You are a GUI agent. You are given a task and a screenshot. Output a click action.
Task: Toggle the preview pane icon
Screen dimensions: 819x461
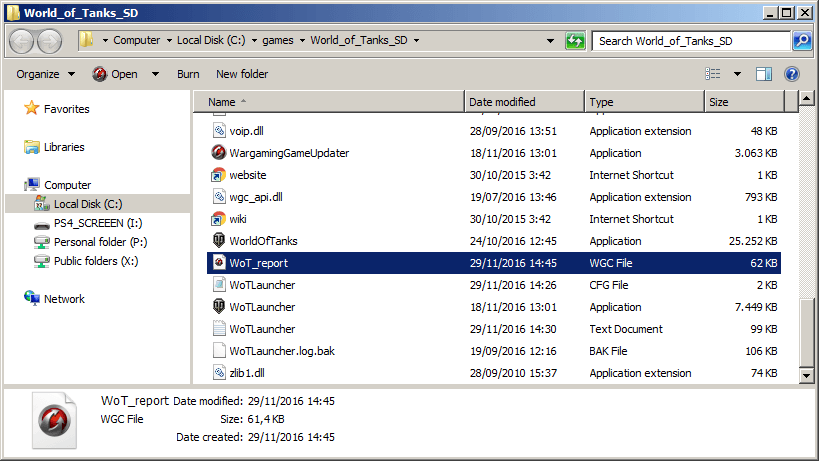pyautogui.click(x=764, y=74)
